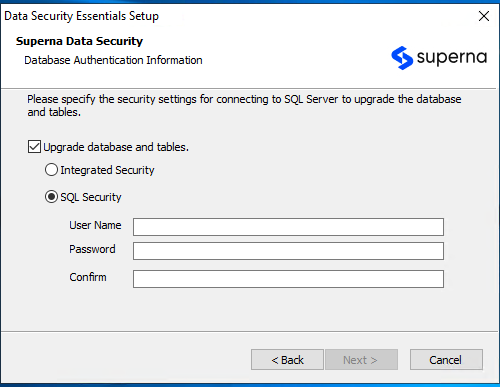Click 'Database Authentication Information' subtitle

113,60
